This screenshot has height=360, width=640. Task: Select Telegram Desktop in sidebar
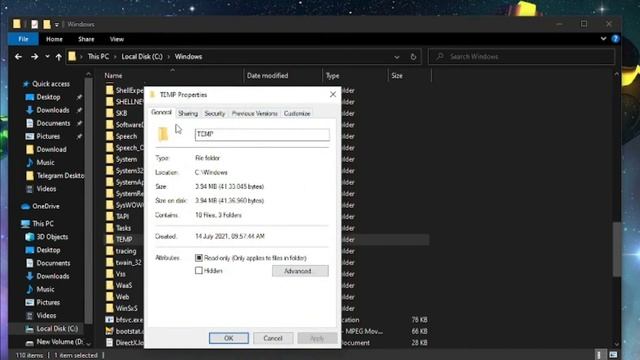click(60, 176)
